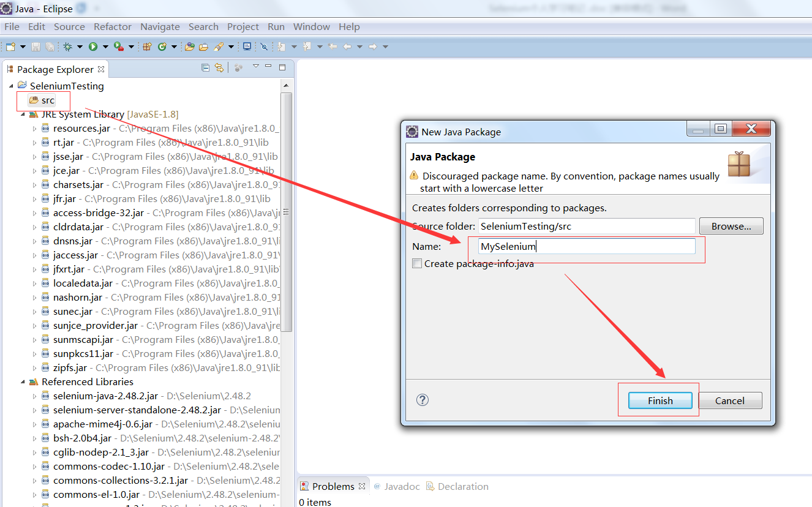Click the Open Type toolbar icon
812x507 pixels.
coord(190,47)
